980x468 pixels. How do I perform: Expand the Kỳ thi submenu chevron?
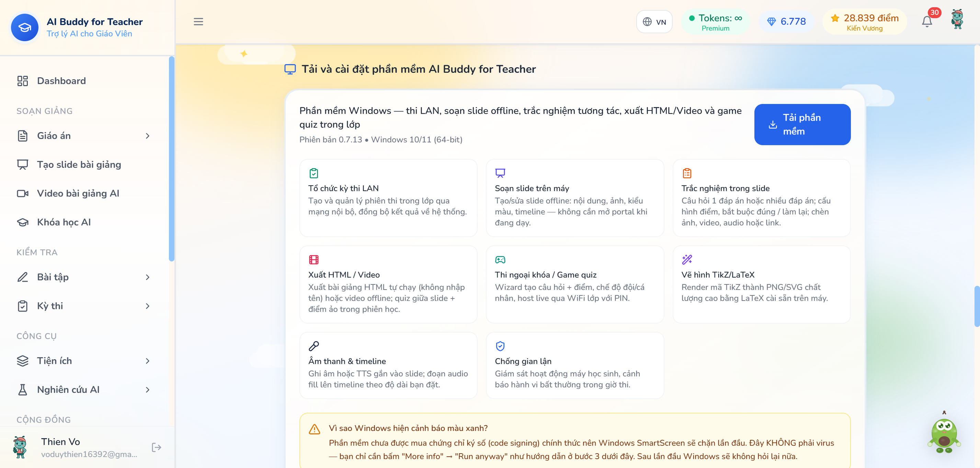[148, 306]
